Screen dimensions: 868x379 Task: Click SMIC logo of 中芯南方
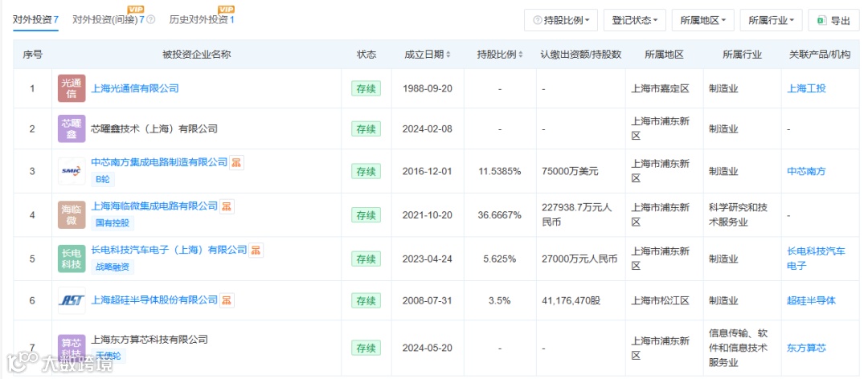point(72,172)
